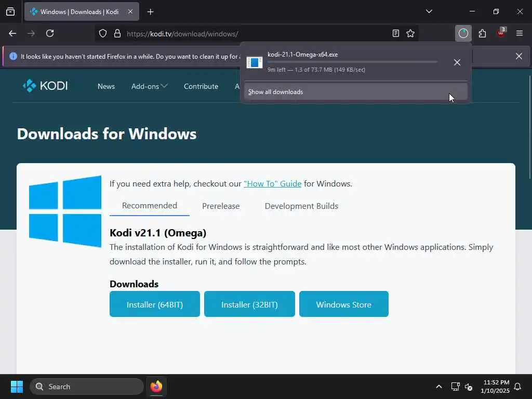Image resolution: width=532 pixels, height=399 pixels.
Task: Open the Windows Store download
Action: coord(344,304)
